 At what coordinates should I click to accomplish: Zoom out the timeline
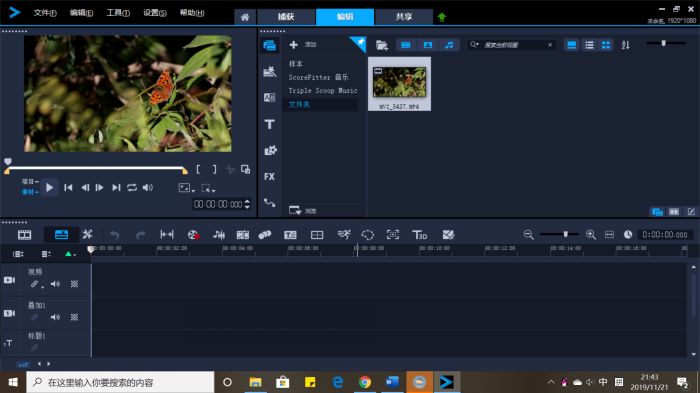(529, 234)
